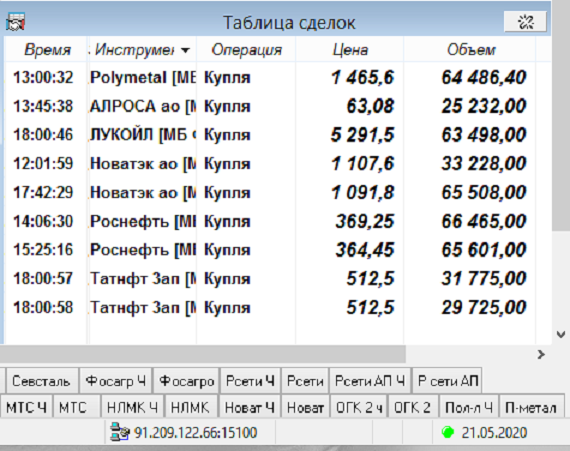
Task: Click the date 21.05.2020 in status bar
Action: point(494,432)
